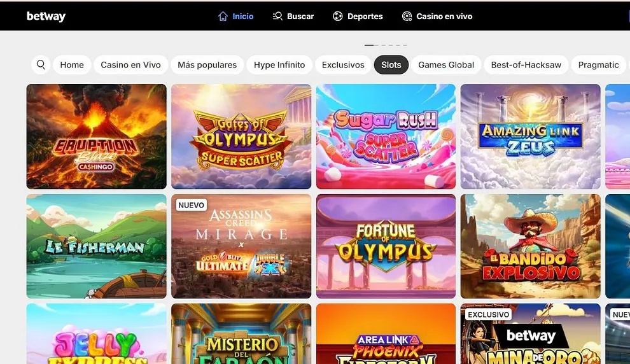Select the Home category pill

pyautogui.click(x=72, y=65)
